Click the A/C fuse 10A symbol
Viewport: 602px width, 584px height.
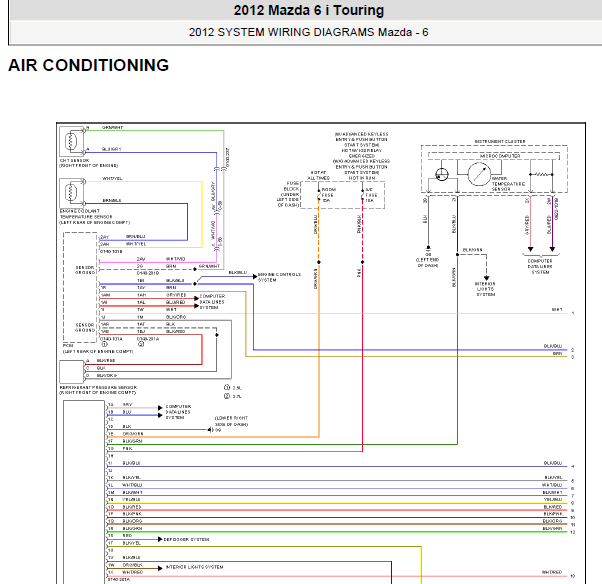tap(362, 195)
